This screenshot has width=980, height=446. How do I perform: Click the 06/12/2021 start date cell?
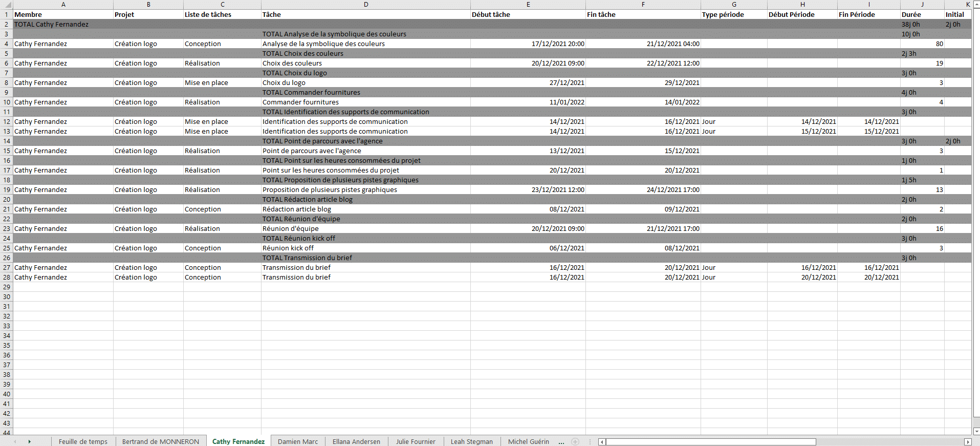coord(528,248)
